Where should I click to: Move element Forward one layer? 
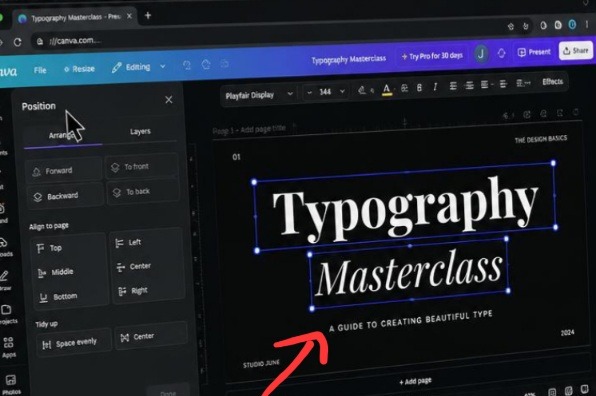(64, 171)
